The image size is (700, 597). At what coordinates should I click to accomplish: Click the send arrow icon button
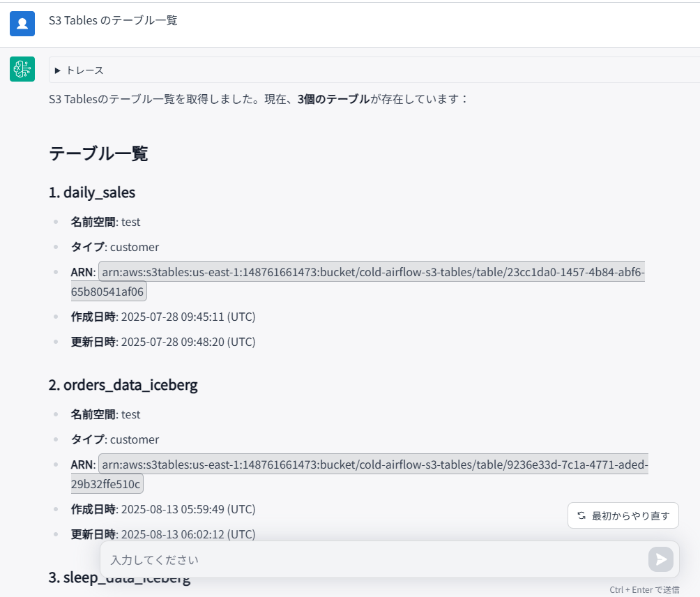coord(661,559)
